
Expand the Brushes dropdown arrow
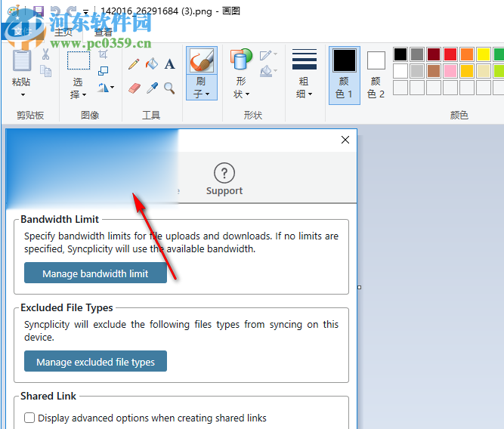click(207, 94)
